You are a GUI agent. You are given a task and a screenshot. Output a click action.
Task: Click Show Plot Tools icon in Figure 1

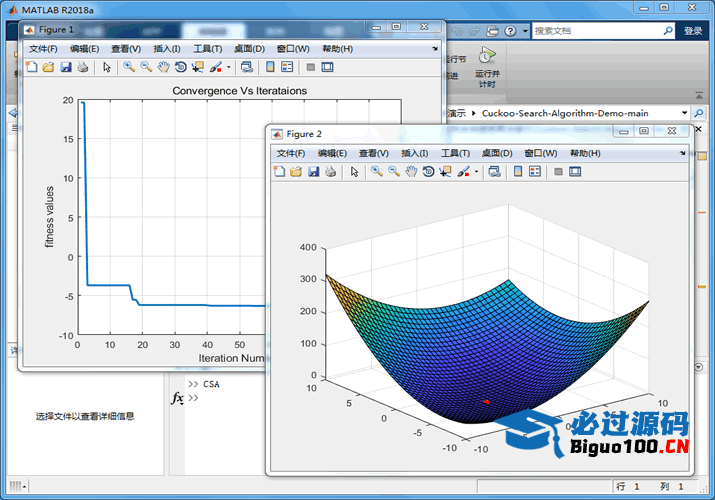coord(327,67)
